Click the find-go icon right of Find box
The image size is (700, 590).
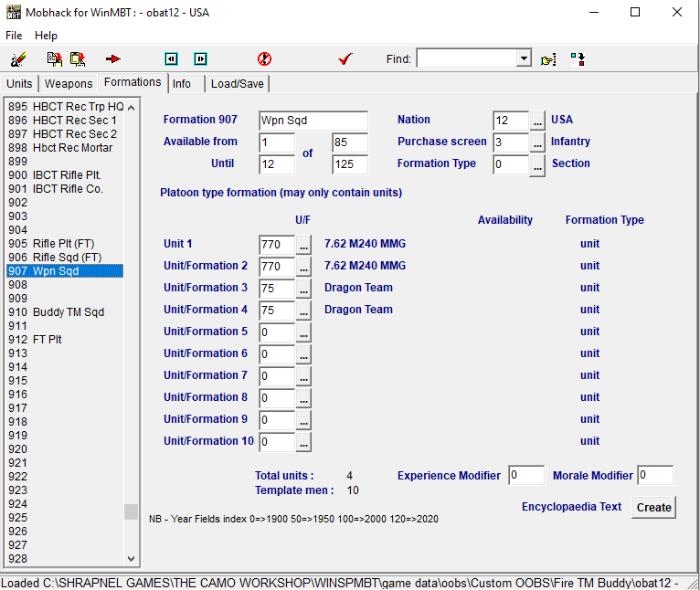[x=548, y=59]
